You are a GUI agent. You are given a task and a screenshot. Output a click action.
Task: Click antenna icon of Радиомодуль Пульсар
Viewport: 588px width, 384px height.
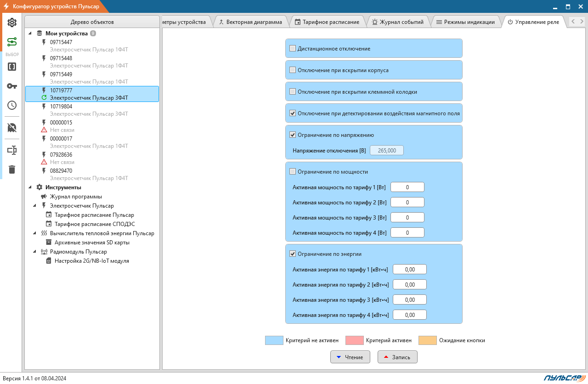pos(44,252)
